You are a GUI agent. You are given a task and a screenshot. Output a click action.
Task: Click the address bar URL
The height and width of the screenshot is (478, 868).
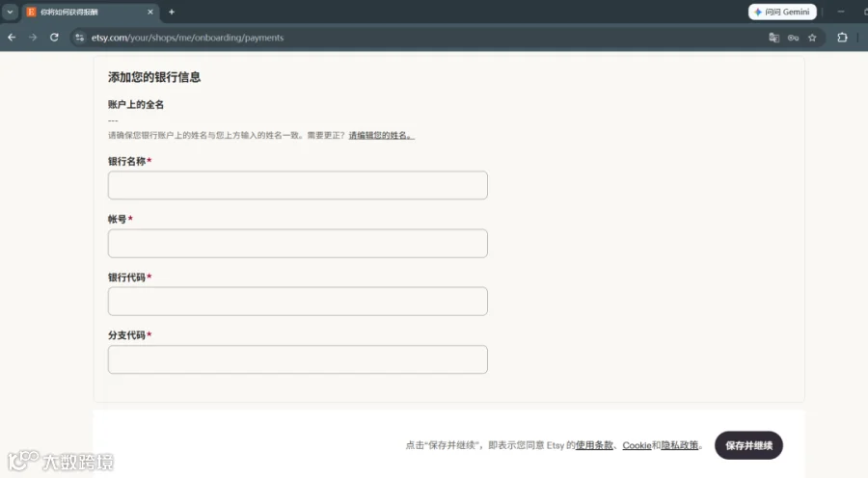[187, 38]
